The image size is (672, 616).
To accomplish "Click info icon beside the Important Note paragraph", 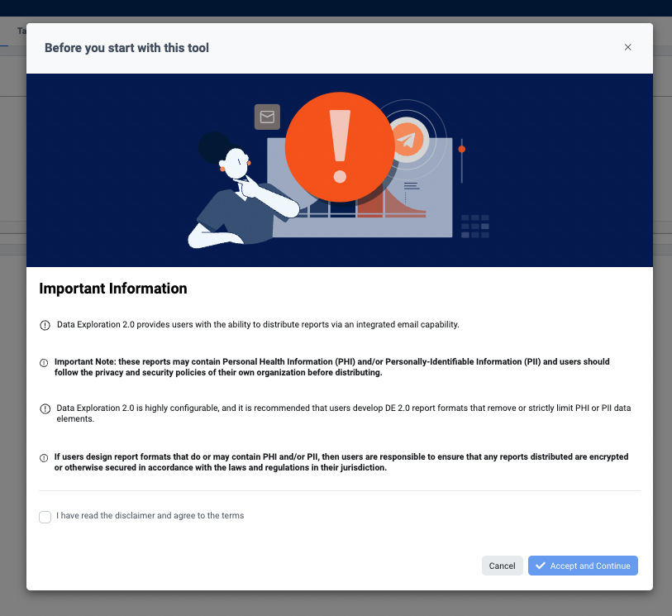I will pos(45,363).
